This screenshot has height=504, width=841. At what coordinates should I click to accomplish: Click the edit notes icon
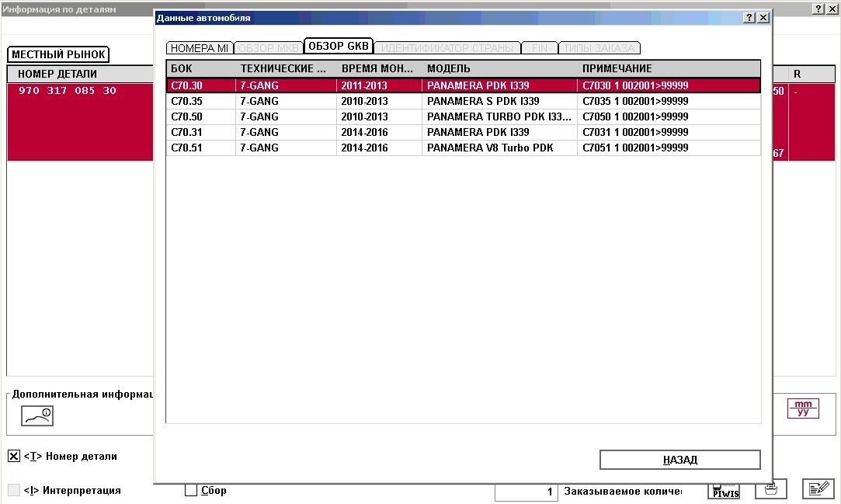pos(817,489)
